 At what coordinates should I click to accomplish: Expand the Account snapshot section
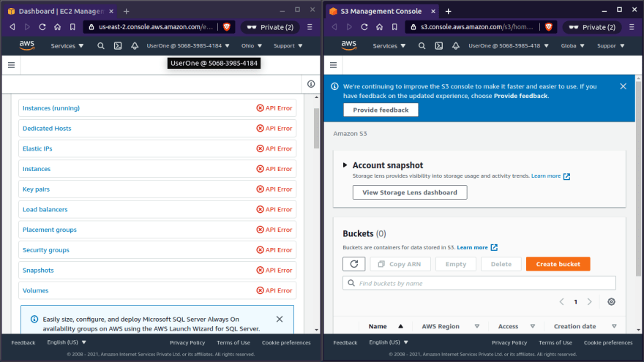345,165
